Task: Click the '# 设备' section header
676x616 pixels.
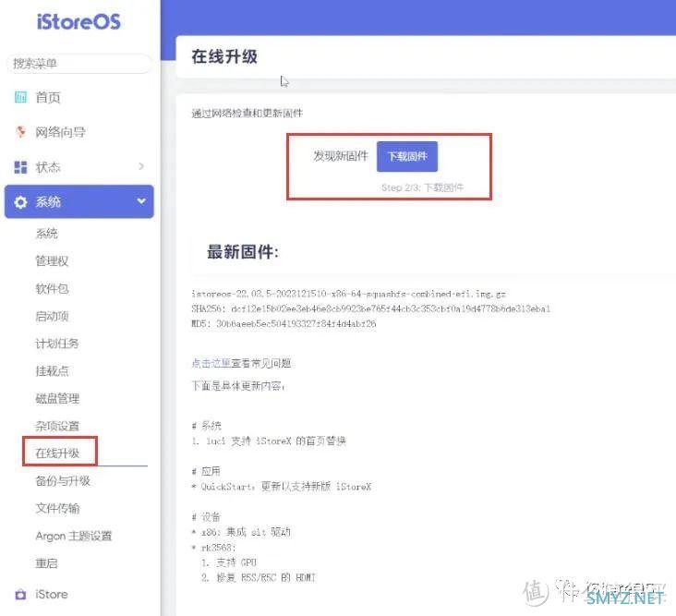Action: [x=206, y=517]
